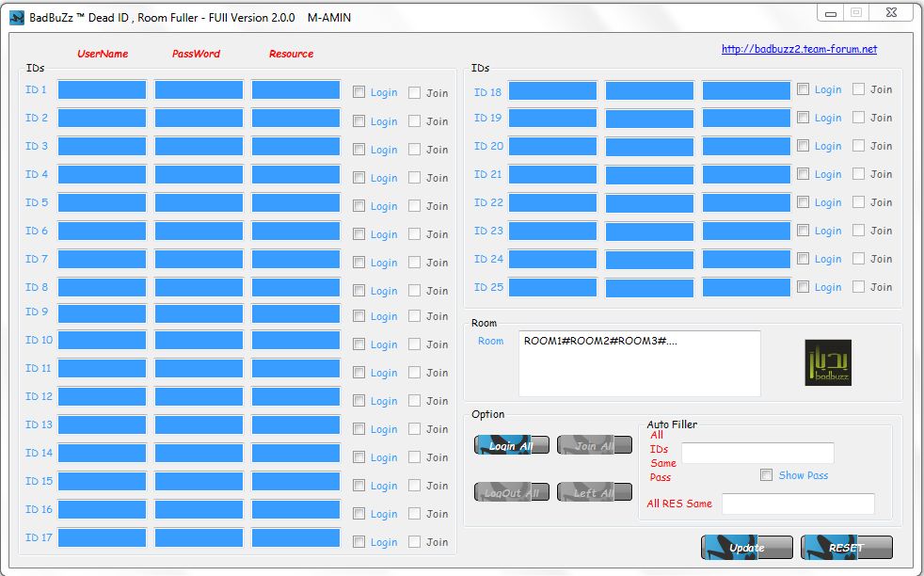Check the Join box for ID 17

[415, 542]
